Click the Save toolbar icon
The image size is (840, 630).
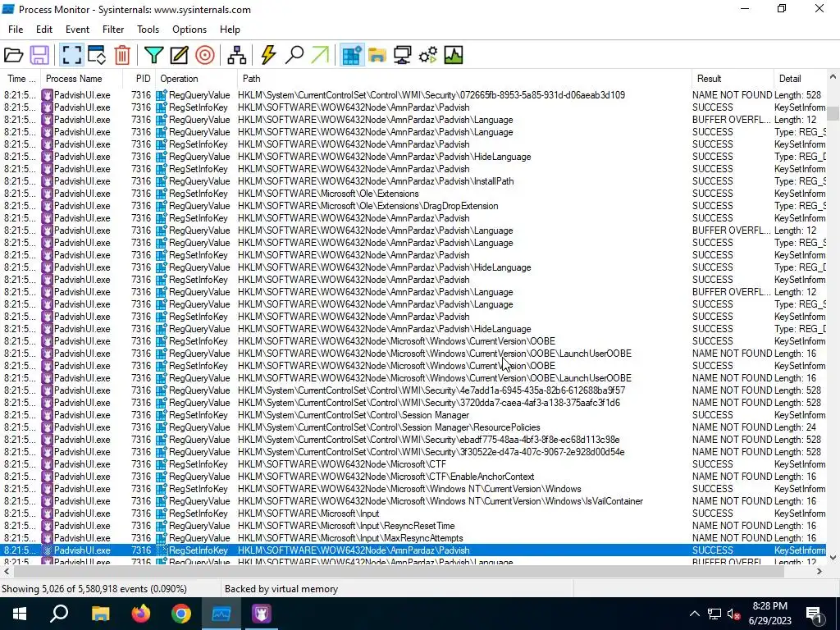coord(39,55)
